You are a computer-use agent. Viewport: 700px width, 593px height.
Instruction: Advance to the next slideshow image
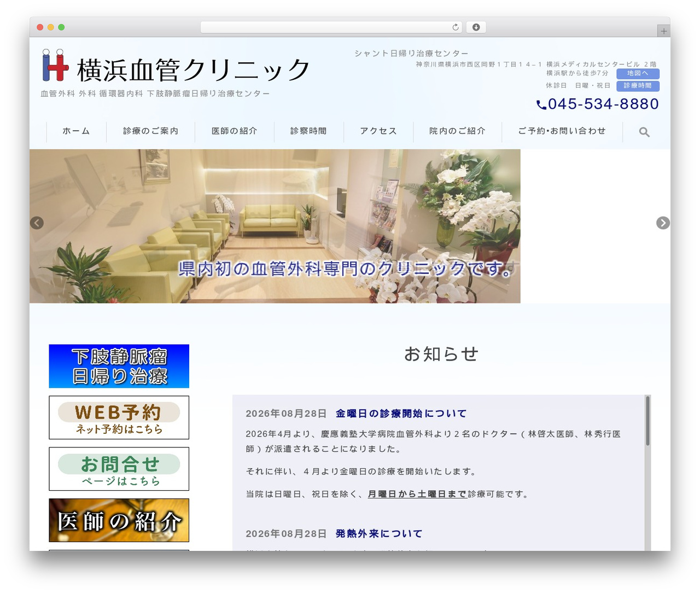tap(663, 223)
